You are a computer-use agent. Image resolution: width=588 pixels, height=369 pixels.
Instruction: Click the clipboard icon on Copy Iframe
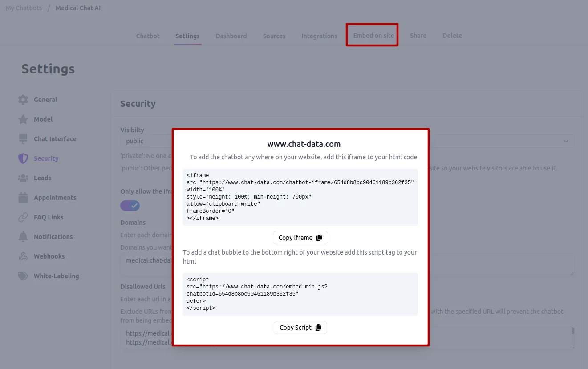(x=319, y=238)
